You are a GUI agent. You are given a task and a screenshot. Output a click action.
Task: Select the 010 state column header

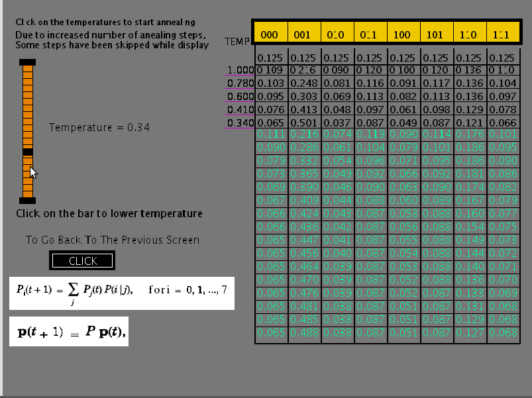click(337, 32)
